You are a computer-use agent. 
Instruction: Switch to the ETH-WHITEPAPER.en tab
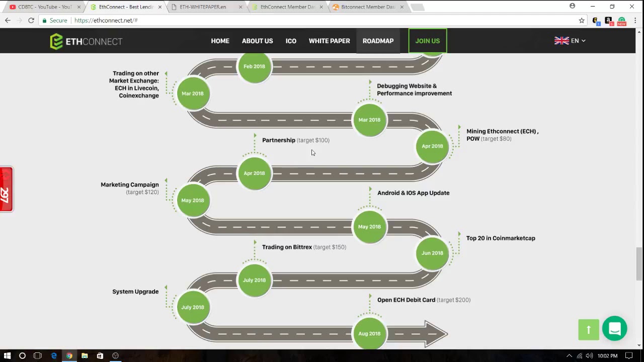click(x=203, y=7)
